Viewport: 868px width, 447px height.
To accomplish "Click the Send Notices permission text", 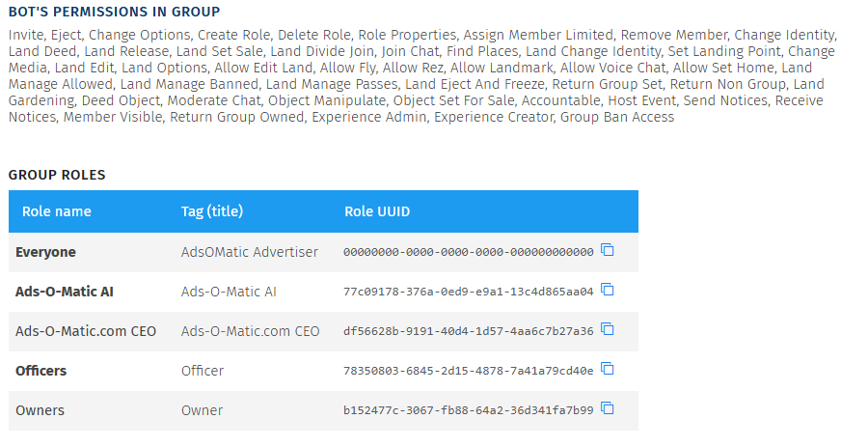I will [725, 100].
